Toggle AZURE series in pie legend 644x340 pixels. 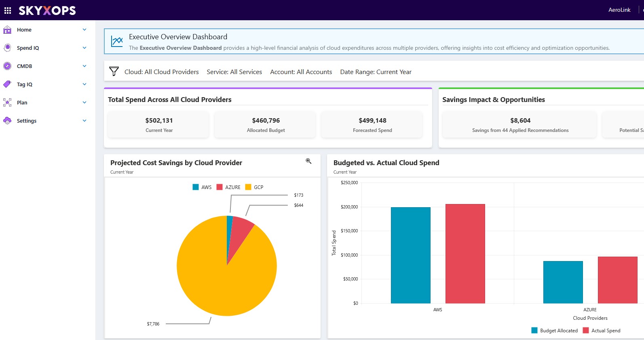(228, 187)
